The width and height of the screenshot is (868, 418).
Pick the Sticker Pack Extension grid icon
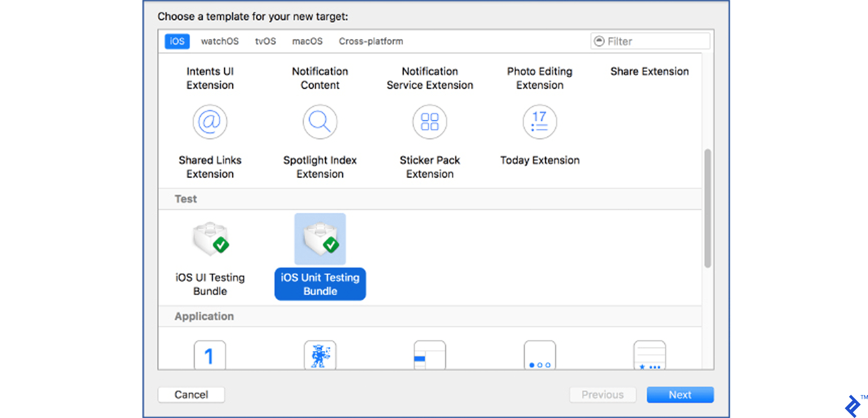tap(430, 122)
